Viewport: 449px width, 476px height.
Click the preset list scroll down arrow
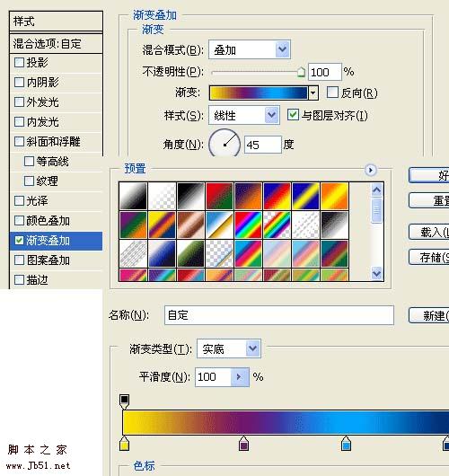click(x=376, y=273)
